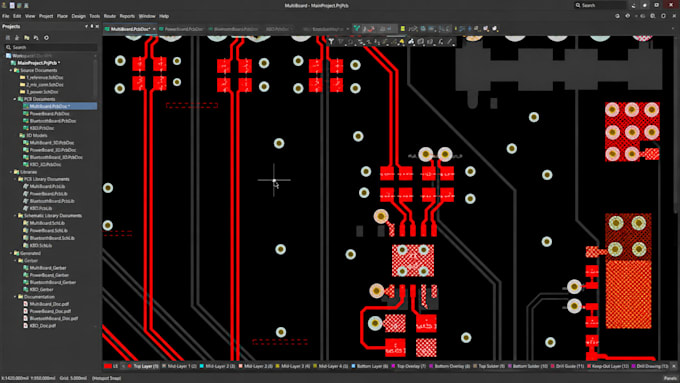Click the Mid-Layer 2 (3) cyan layer swatch
Image resolution: width=680 pixels, height=383 pixels.
(x=202, y=366)
